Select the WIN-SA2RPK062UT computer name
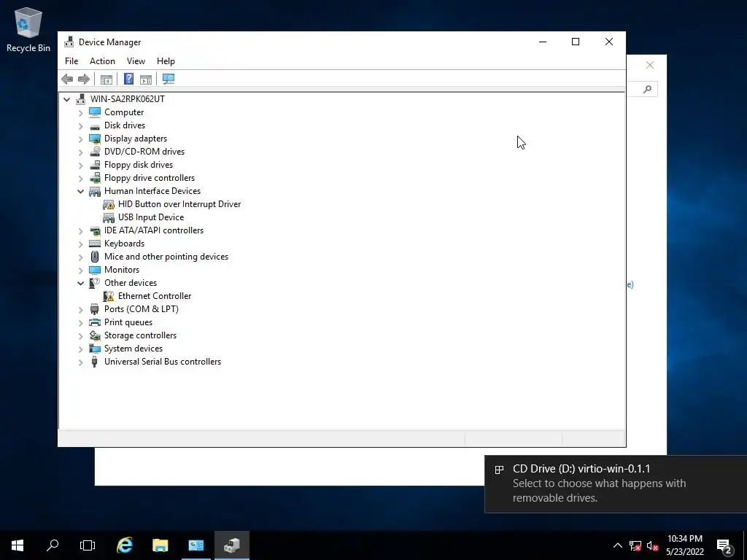Viewport: 747px width, 560px height. tap(128, 98)
